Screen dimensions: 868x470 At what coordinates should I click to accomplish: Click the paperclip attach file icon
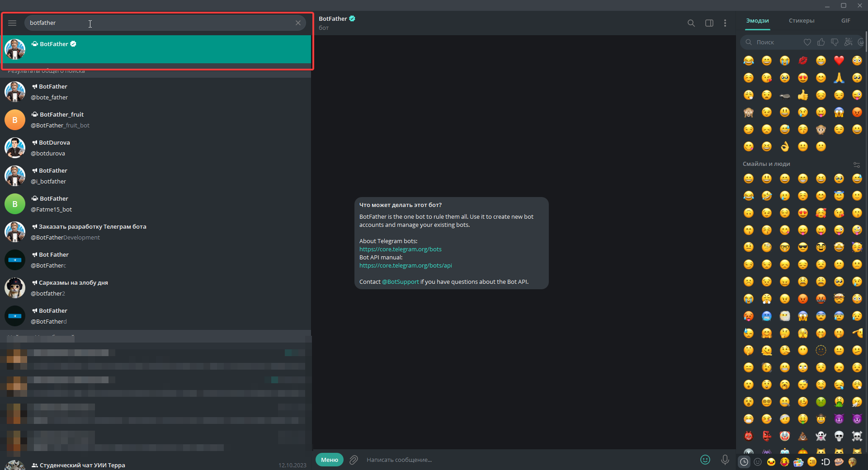(x=354, y=460)
